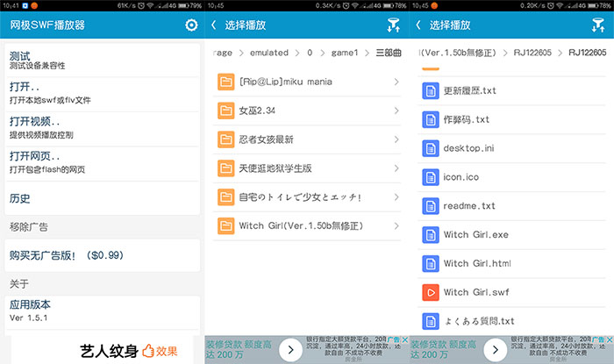Tap the ad arrow button in the right screen

(x=496, y=349)
